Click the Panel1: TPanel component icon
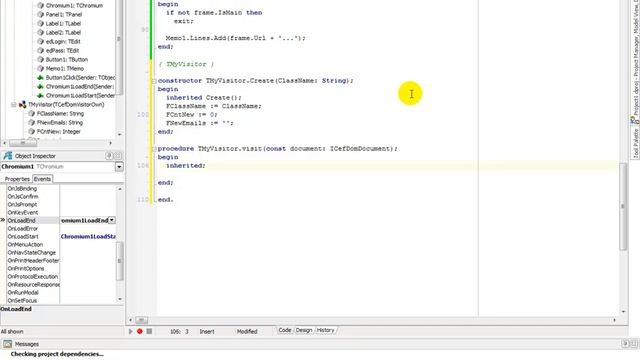This screenshot has width=640, height=360. 40,14
